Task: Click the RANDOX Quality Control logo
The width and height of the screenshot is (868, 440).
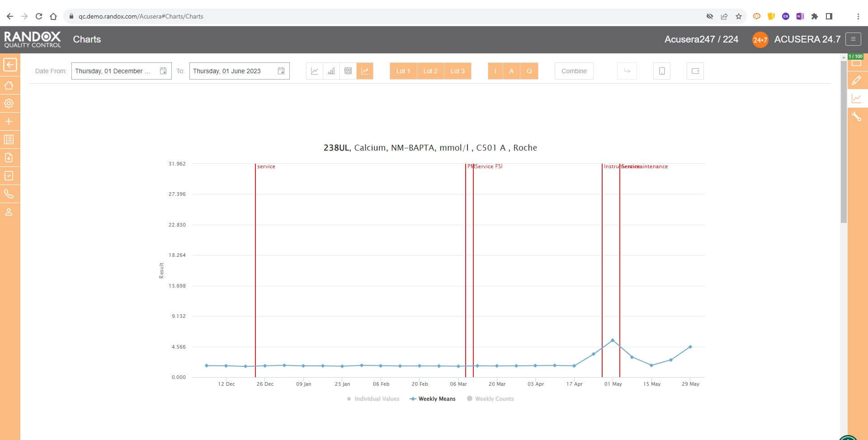Action: click(33, 39)
